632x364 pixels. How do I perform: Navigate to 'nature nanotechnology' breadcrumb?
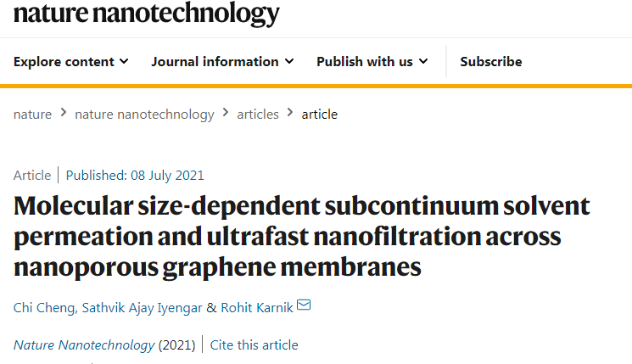[144, 114]
